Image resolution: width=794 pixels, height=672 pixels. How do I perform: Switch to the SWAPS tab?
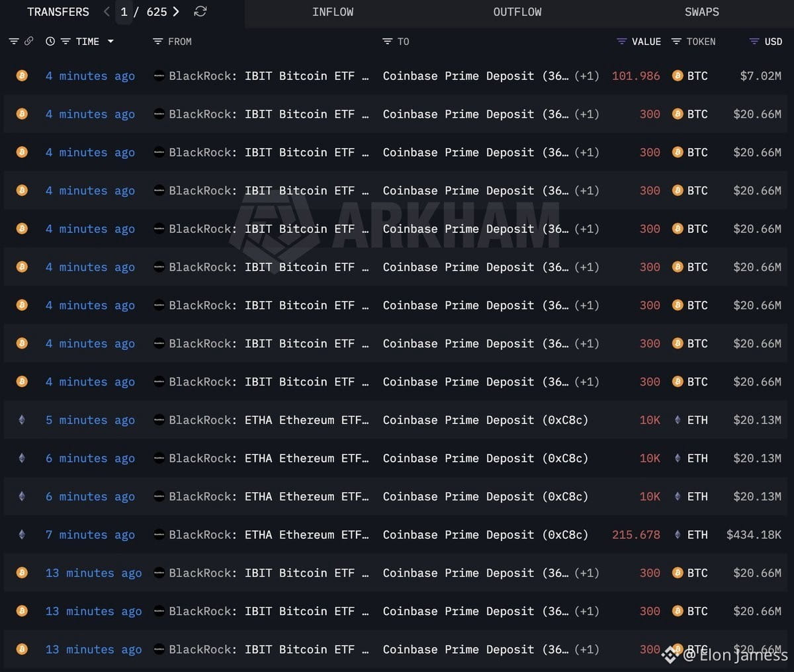702,12
